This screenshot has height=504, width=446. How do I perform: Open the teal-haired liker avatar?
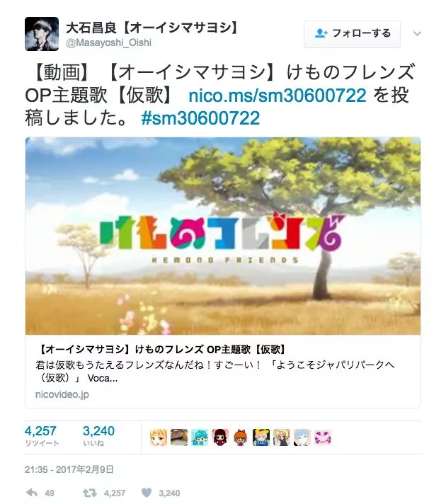tap(200, 437)
